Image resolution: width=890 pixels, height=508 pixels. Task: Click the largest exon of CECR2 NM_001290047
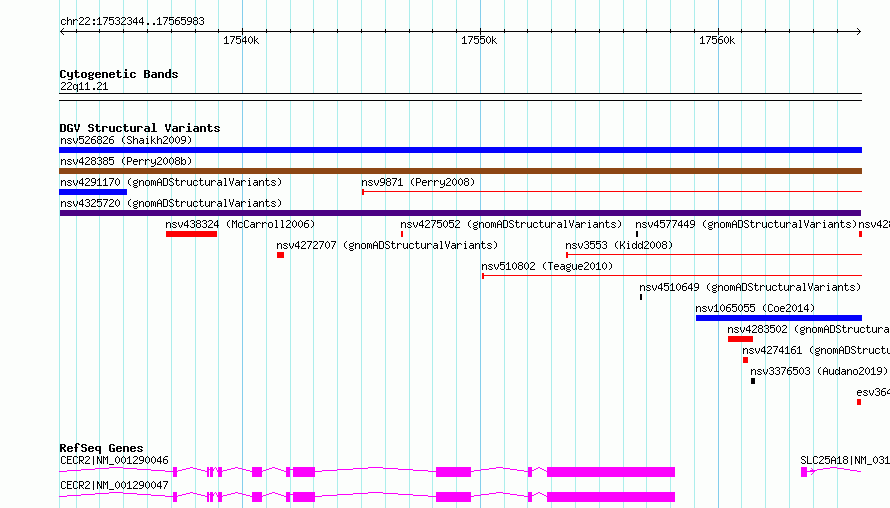click(611, 497)
